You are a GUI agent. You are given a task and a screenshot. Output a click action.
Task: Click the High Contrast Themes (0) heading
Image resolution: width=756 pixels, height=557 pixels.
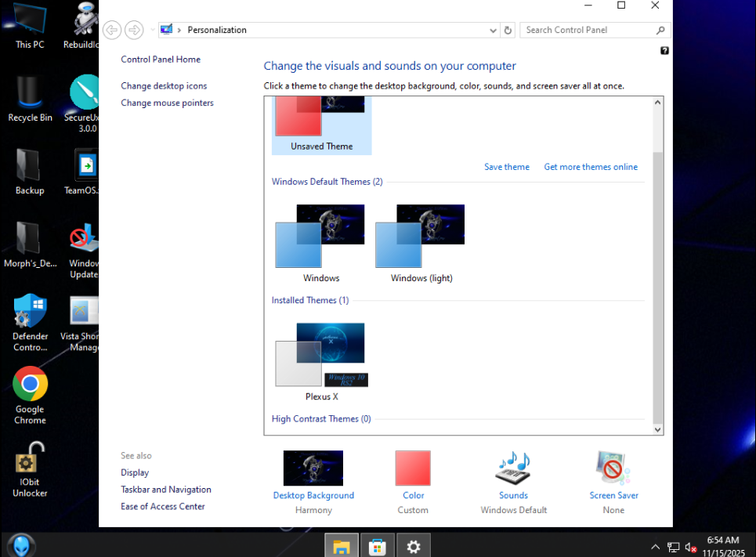[321, 419]
